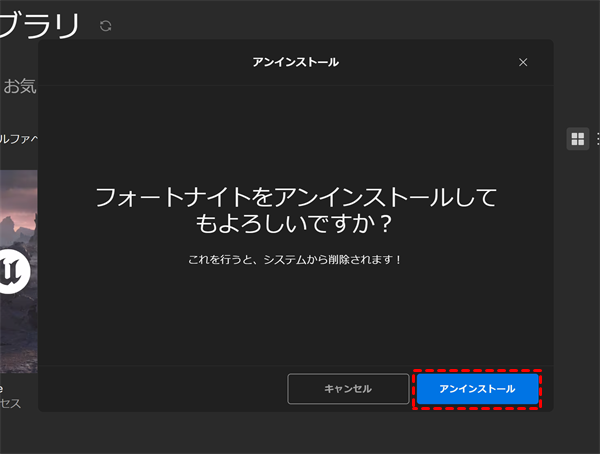The image size is (600, 454).
Task: Click the Fortnite uninstall confirmation question
Action: coord(295,208)
